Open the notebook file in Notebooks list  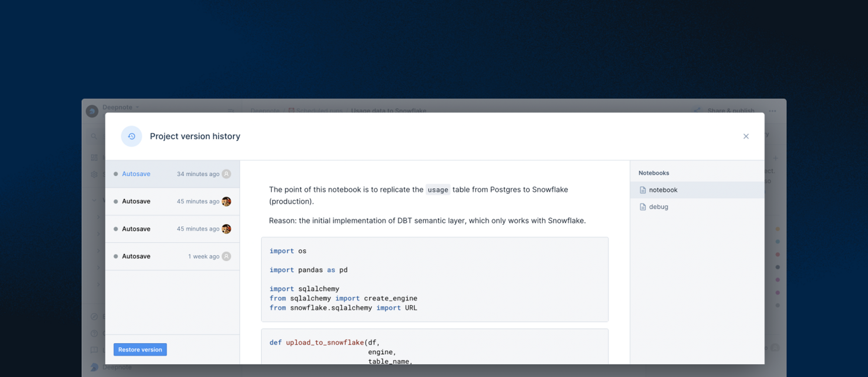(697, 190)
